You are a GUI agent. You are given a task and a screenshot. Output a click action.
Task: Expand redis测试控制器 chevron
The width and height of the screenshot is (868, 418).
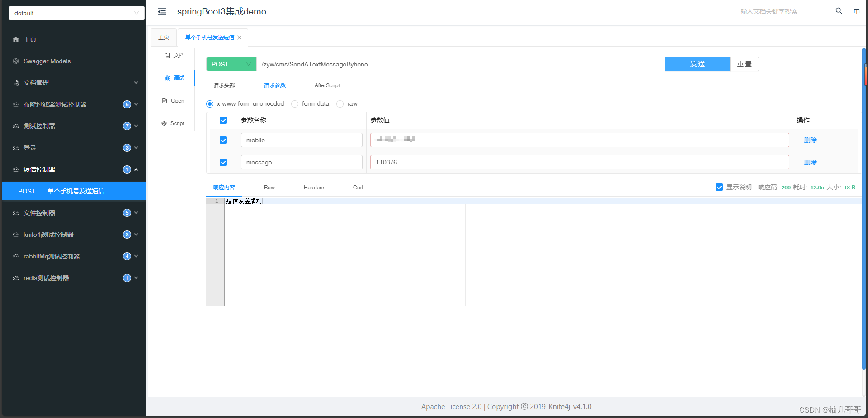pos(136,278)
